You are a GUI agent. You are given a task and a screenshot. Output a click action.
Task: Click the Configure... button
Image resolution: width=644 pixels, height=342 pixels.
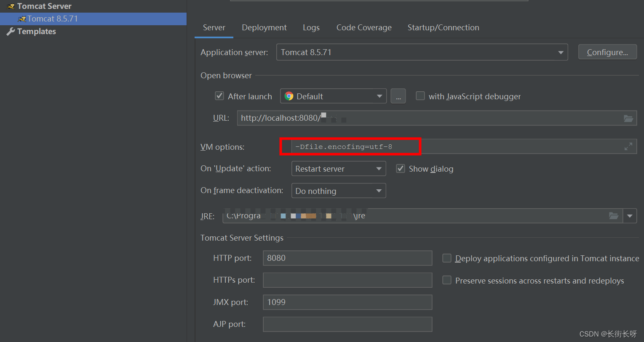(607, 52)
